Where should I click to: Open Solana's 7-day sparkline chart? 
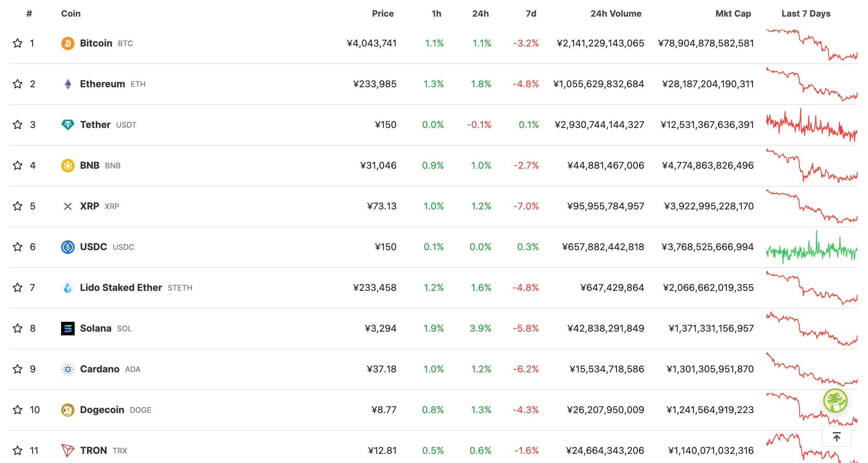click(x=812, y=329)
